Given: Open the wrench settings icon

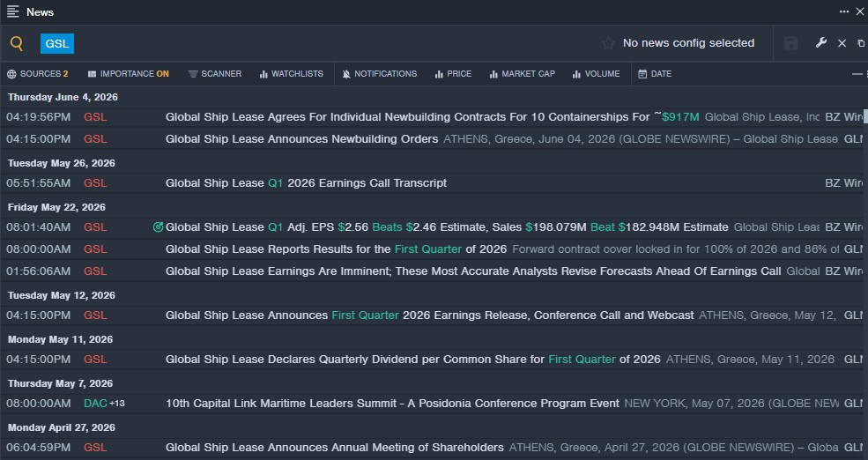Looking at the screenshot, I should (x=821, y=42).
